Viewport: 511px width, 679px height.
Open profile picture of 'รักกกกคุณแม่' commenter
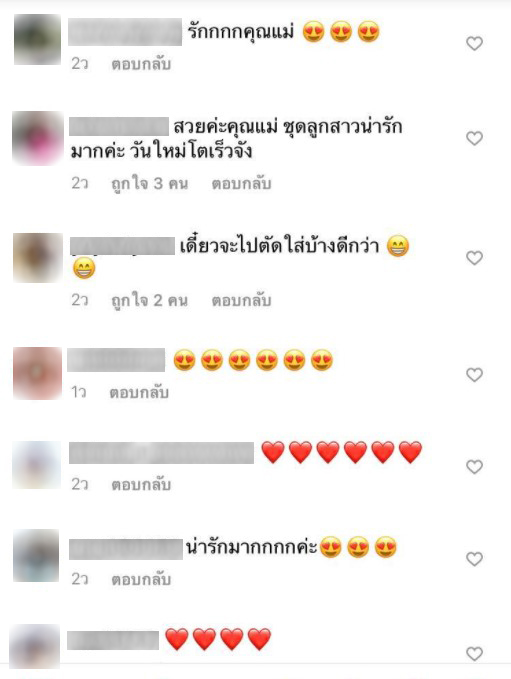pos(37,39)
